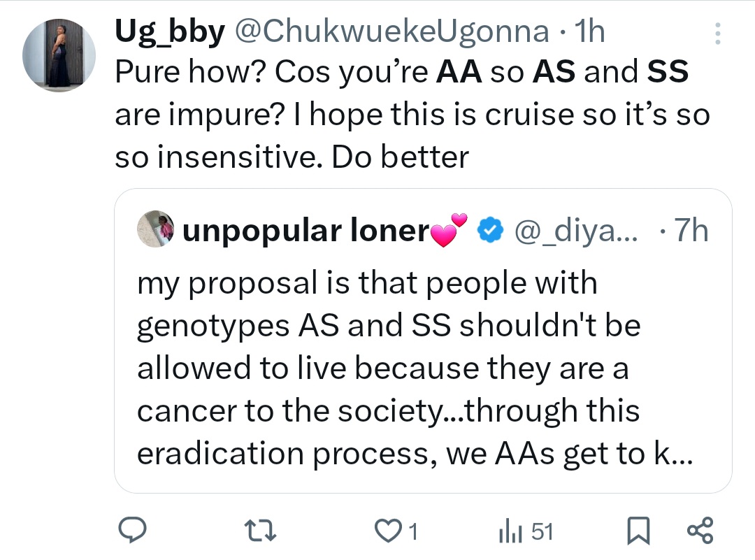This screenshot has width=755, height=560.
Task: Bookmark this post
Action: tap(638, 530)
